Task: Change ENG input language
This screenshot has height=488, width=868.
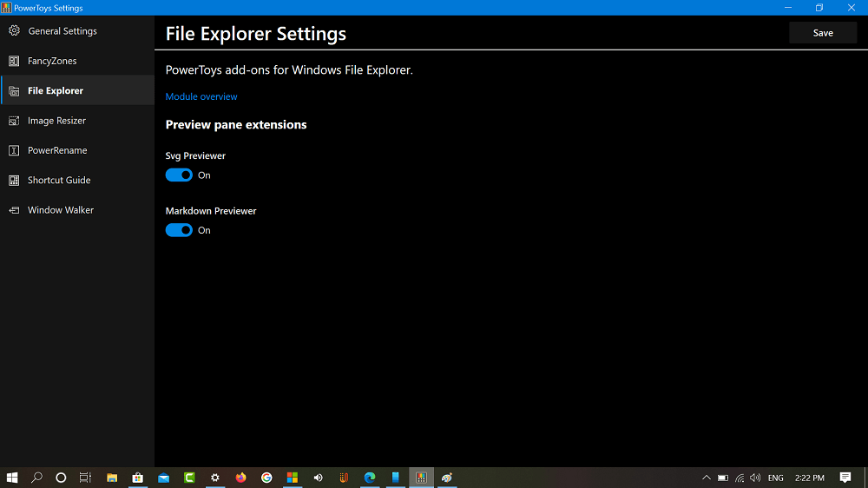Action: tap(775, 478)
